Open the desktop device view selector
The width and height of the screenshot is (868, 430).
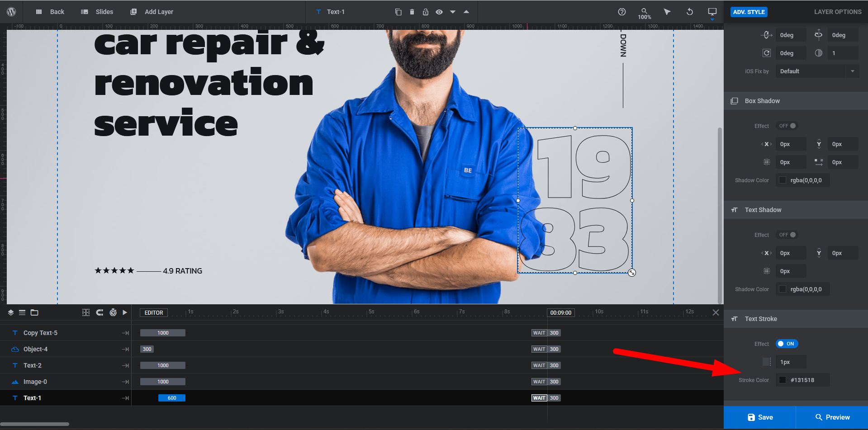(712, 12)
